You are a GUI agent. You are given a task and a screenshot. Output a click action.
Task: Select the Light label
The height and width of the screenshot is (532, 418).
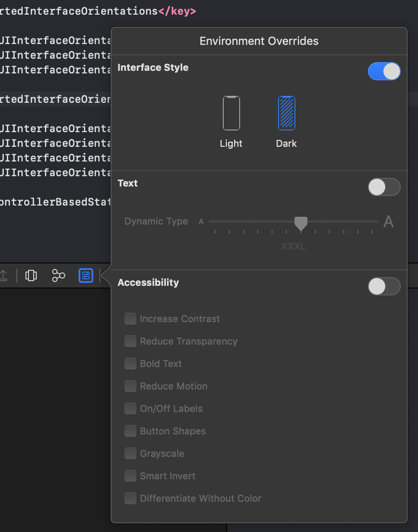(x=231, y=143)
